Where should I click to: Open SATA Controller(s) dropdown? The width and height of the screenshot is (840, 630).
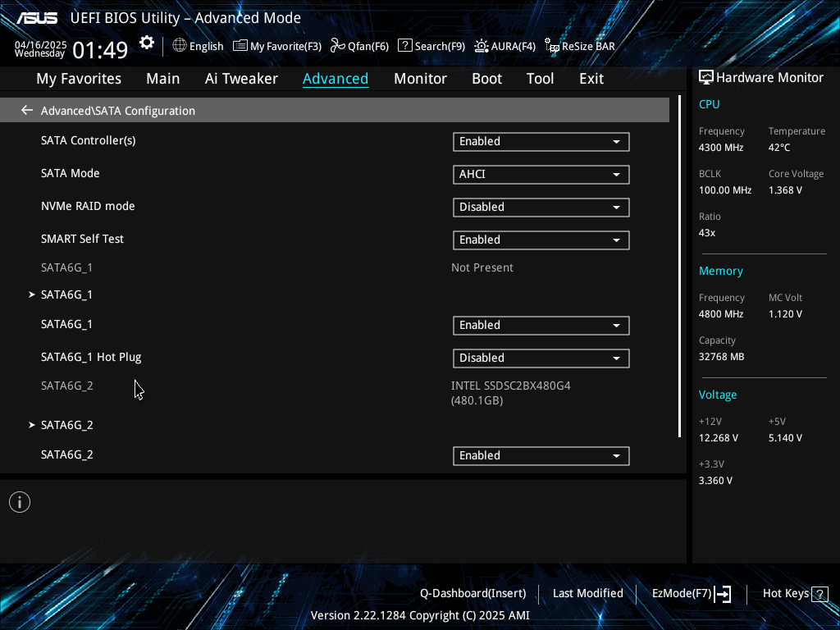pos(541,141)
